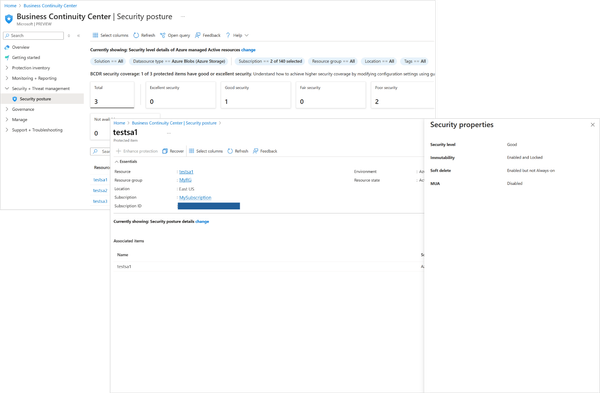Expand Governance in sidebar

(x=7, y=109)
